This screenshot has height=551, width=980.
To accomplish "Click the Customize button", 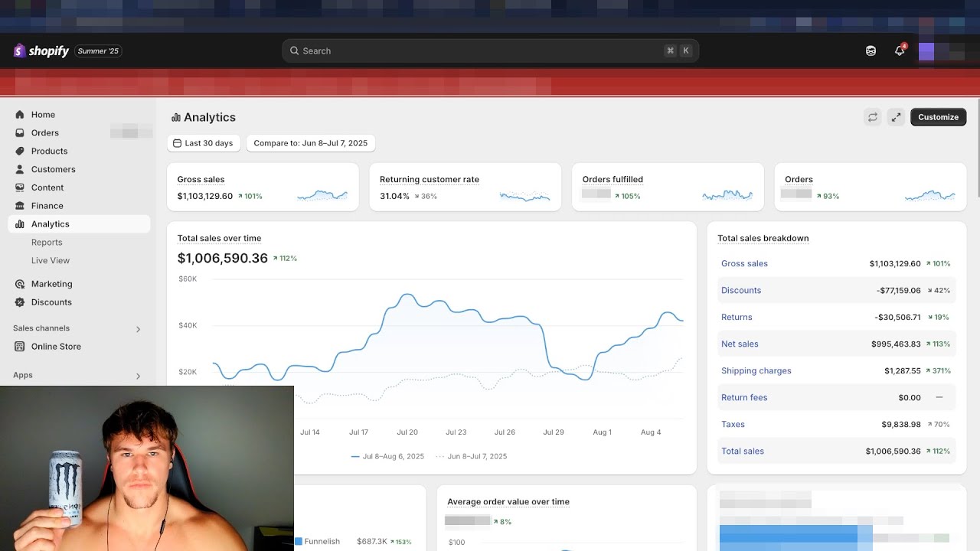I will [939, 117].
